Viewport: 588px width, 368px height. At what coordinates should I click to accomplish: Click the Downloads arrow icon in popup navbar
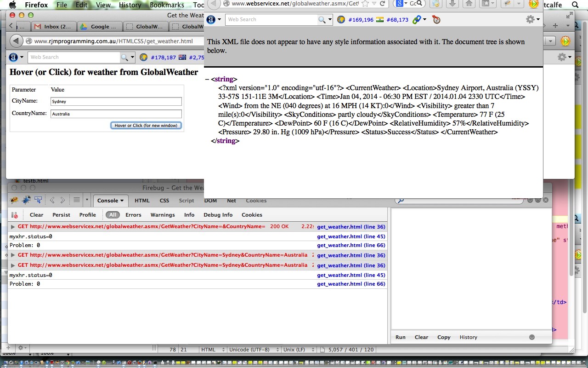[452, 4]
